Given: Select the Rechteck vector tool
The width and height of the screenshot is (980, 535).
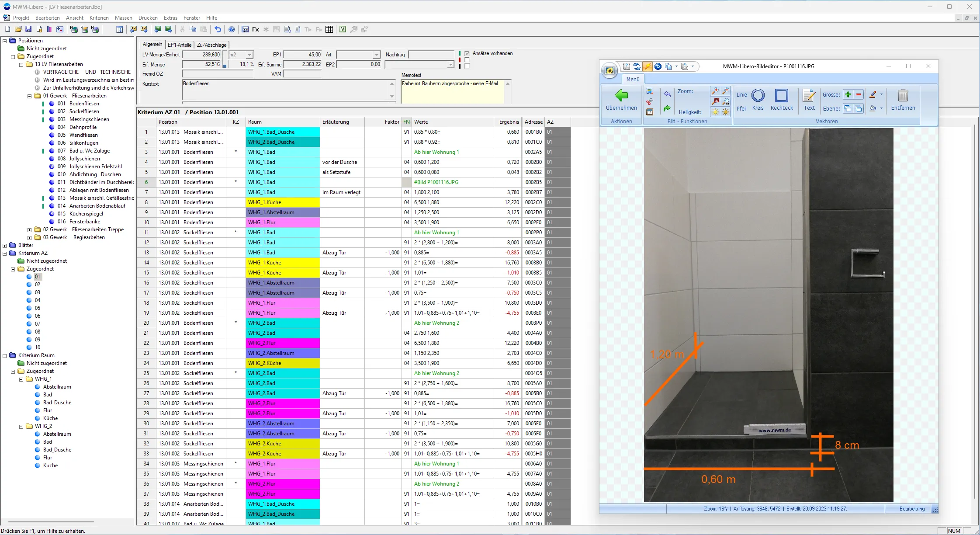Looking at the screenshot, I should (782, 100).
